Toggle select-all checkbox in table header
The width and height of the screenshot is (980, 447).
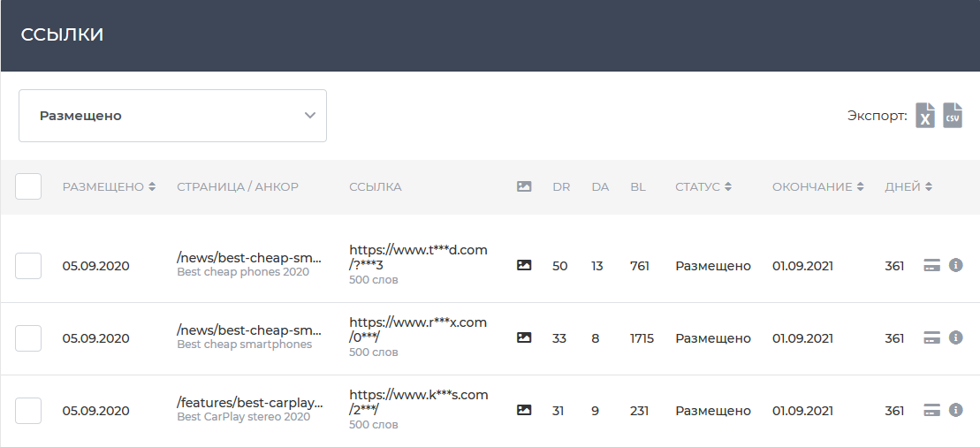point(28,186)
